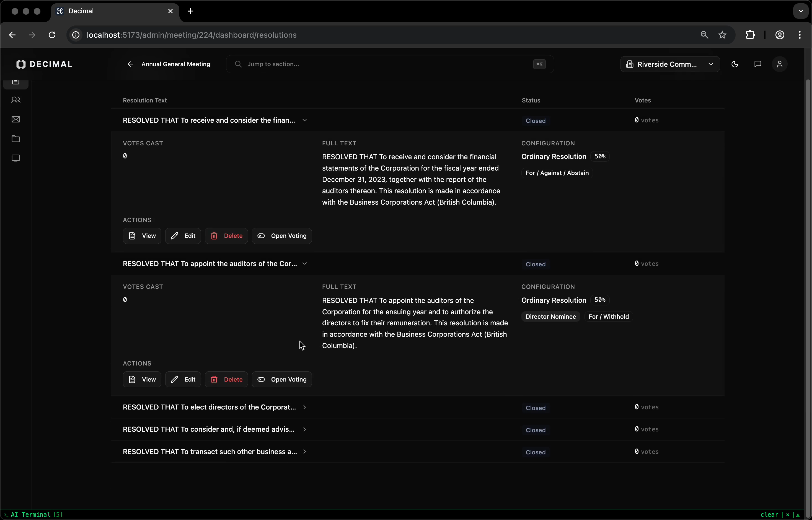The width and height of the screenshot is (812, 520).
Task: Click the mail envelope sidebar icon
Action: pyautogui.click(x=15, y=120)
